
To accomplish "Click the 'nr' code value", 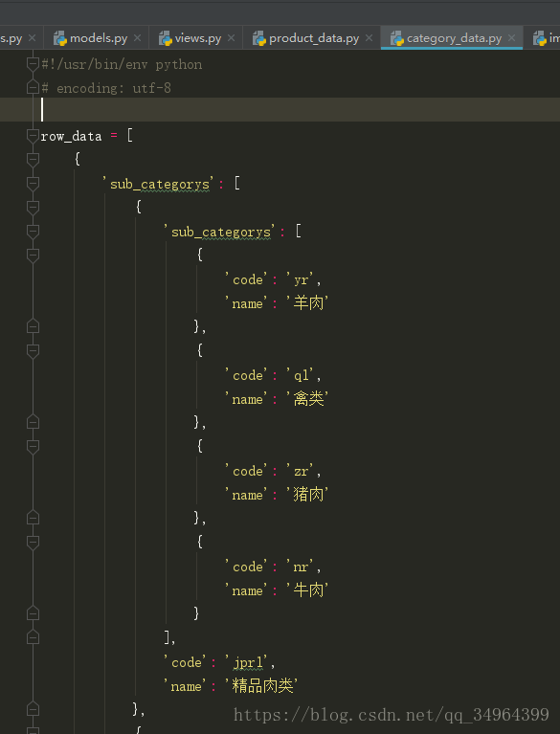I will pyautogui.click(x=301, y=567).
